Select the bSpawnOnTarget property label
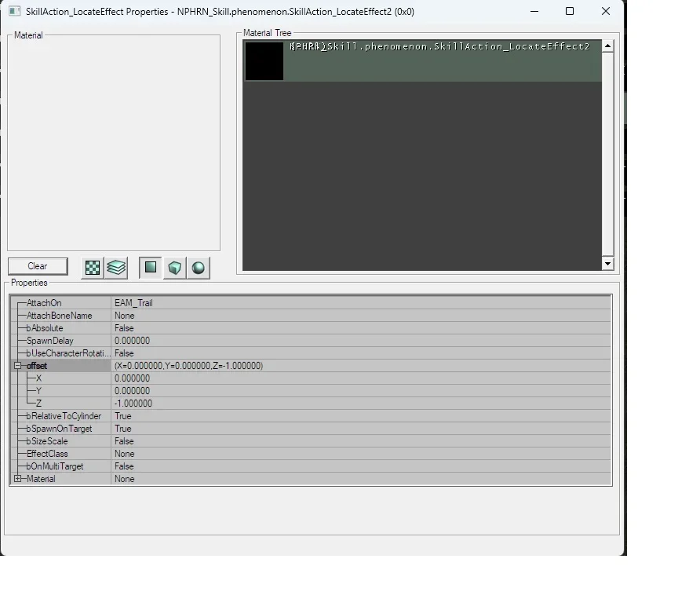Viewport: 700px width, 610px height. click(x=59, y=429)
